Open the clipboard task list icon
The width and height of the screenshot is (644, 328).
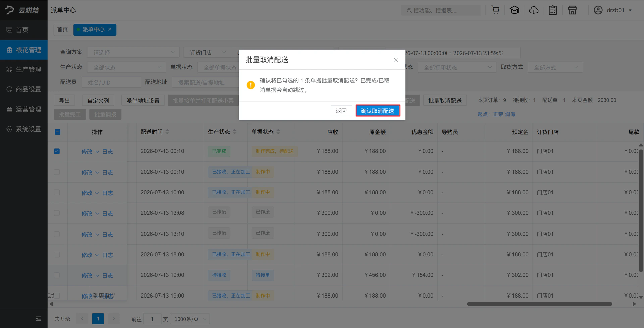tap(553, 10)
